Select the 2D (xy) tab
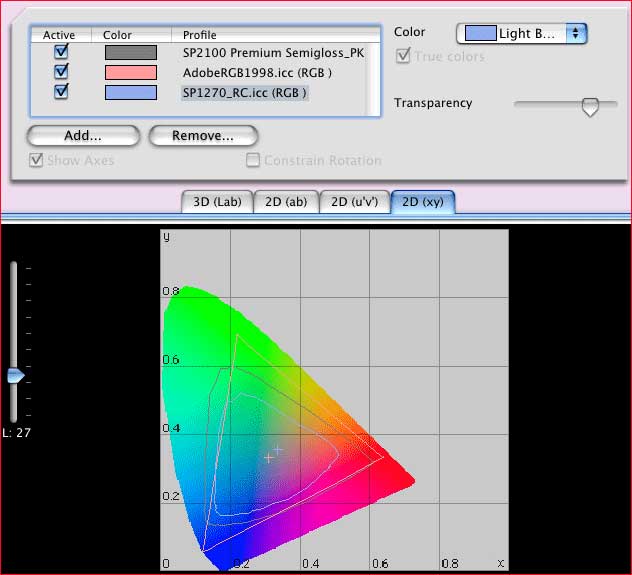The image size is (632, 575). 423,201
